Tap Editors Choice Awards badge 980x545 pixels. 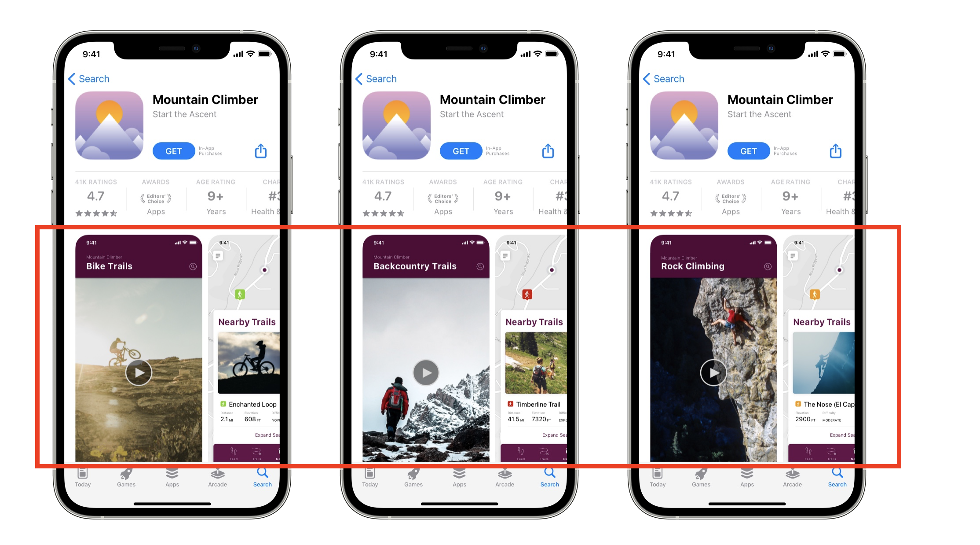coord(154,199)
